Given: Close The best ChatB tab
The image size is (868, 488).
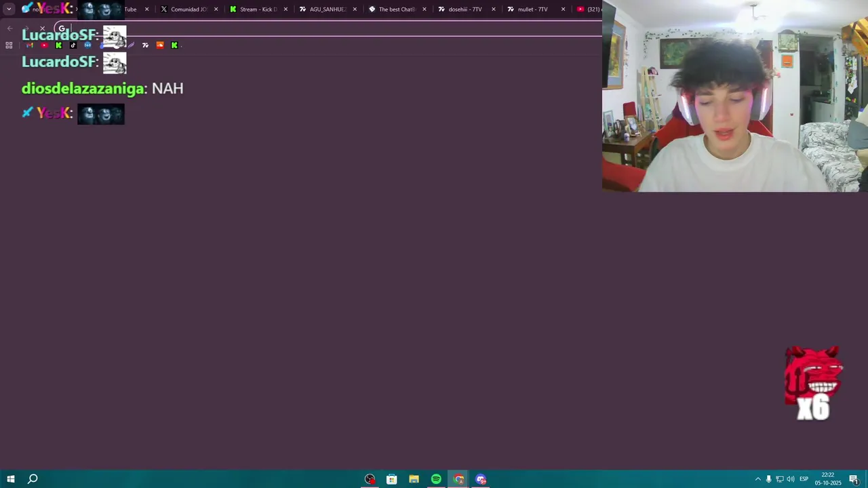Looking at the screenshot, I should coord(425,9).
